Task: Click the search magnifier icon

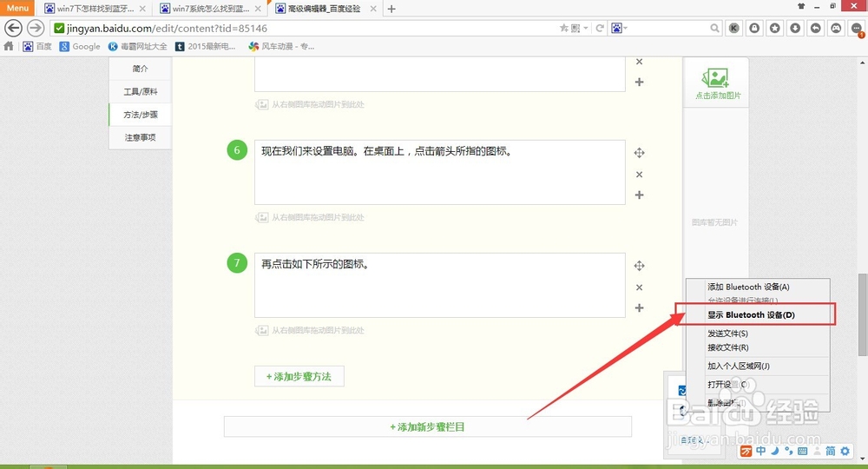Action: tap(714, 28)
